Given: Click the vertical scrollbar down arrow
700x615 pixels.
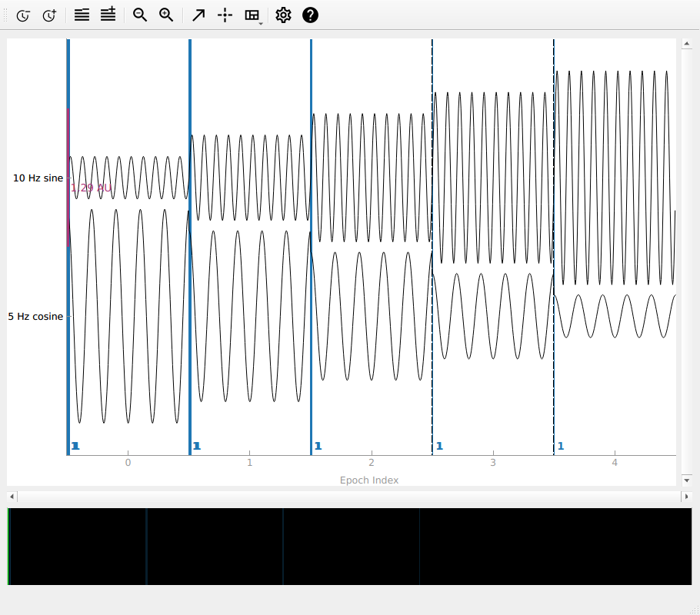Looking at the screenshot, I should (685, 480).
